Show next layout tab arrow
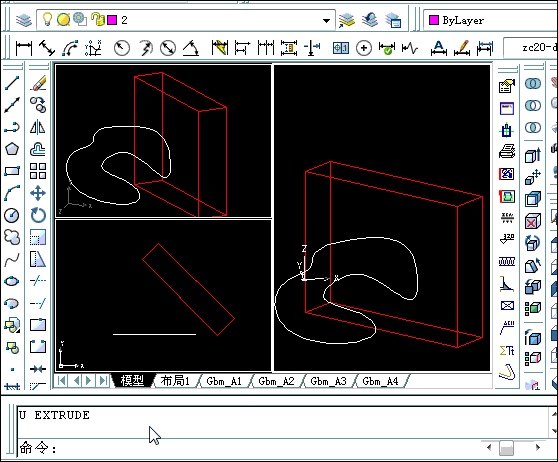Viewport: 558px width, 462px height. [89, 381]
